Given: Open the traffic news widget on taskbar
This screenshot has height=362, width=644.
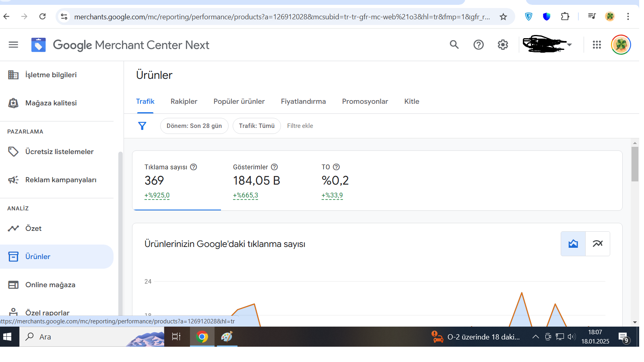Looking at the screenshot, I should click(476, 337).
